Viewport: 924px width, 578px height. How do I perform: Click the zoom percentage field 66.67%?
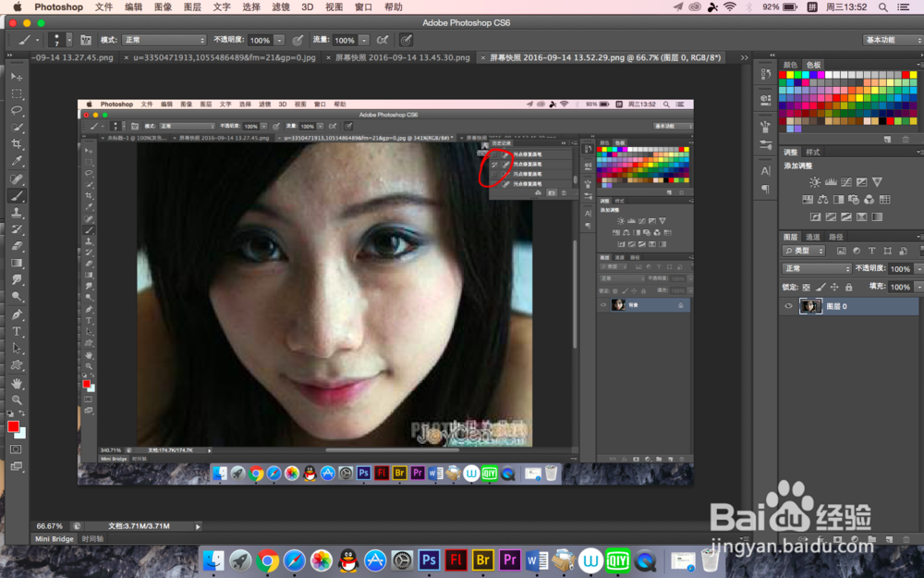tap(50, 526)
